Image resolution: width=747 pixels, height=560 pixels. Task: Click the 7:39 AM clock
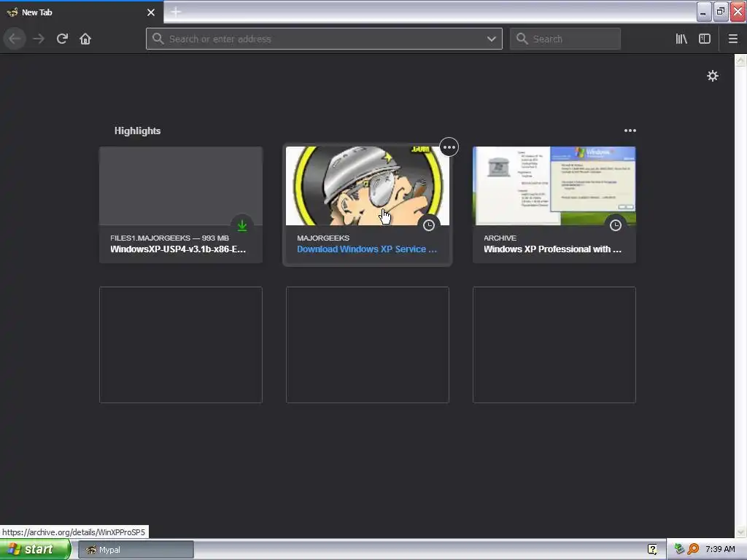pyautogui.click(x=720, y=549)
